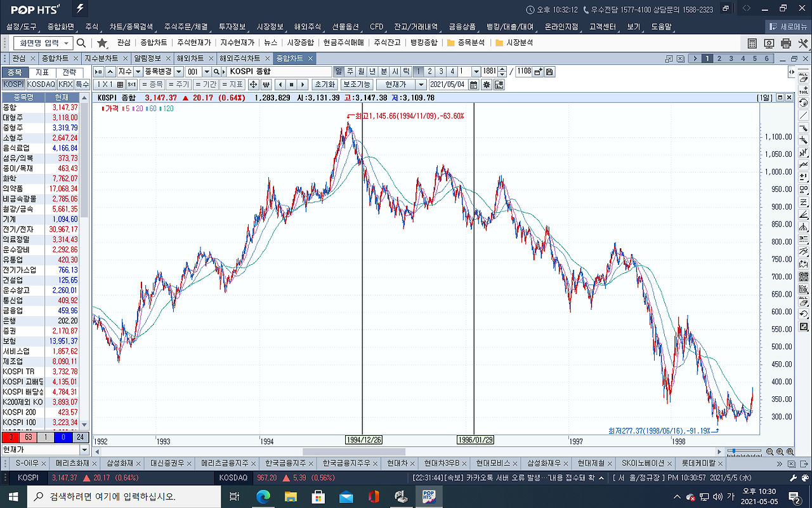Open the period count dropdown next to 4
812x508 pixels.
coord(476,72)
